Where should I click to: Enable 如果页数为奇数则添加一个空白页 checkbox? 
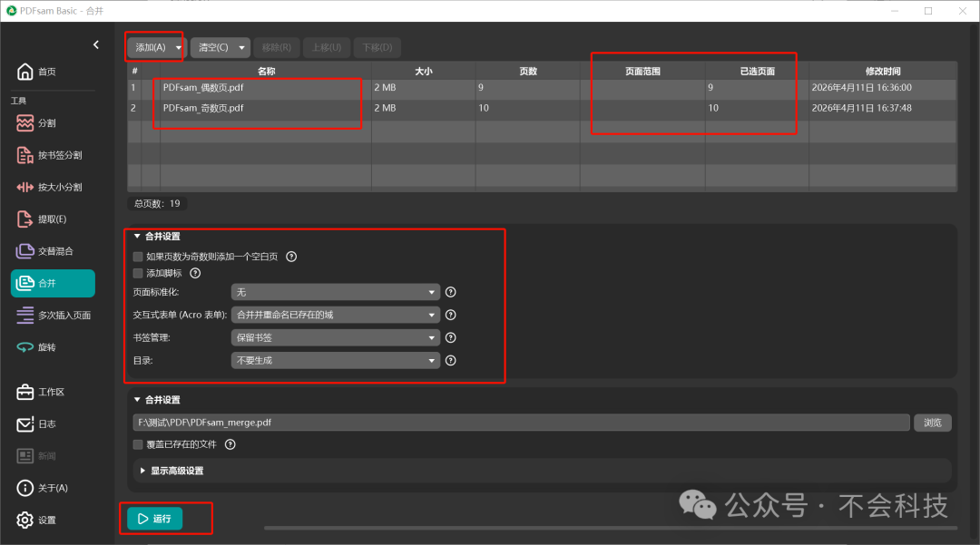click(x=138, y=257)
